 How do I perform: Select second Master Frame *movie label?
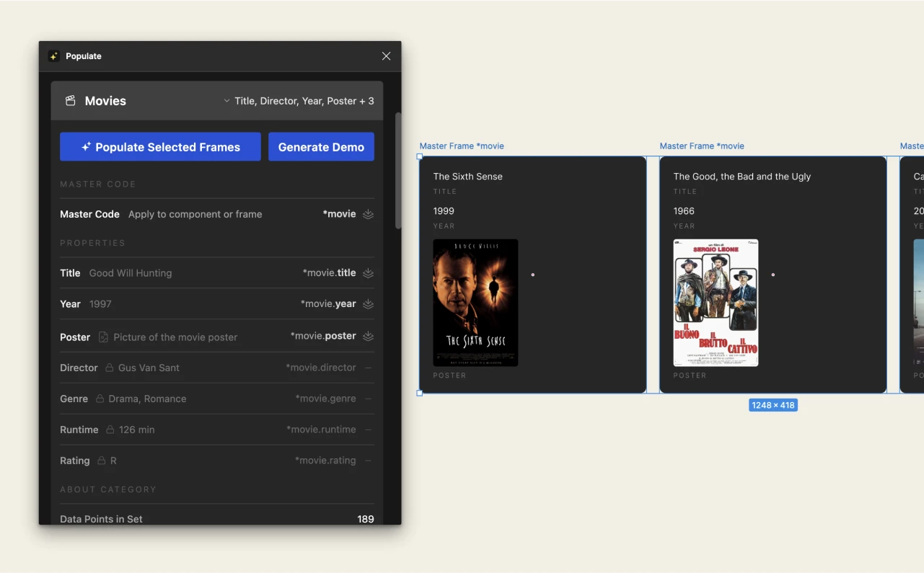point(702,146)
